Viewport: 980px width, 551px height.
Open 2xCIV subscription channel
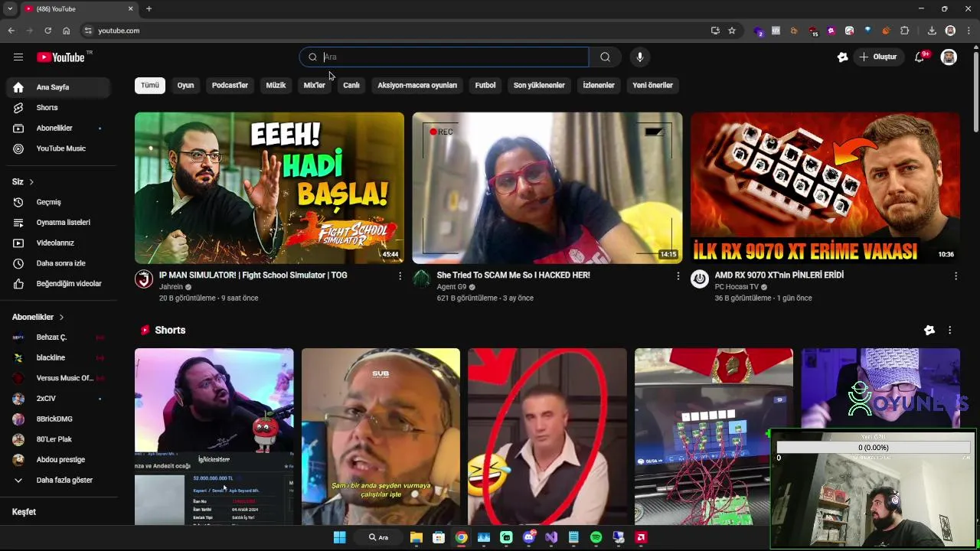tap(57, 399)
